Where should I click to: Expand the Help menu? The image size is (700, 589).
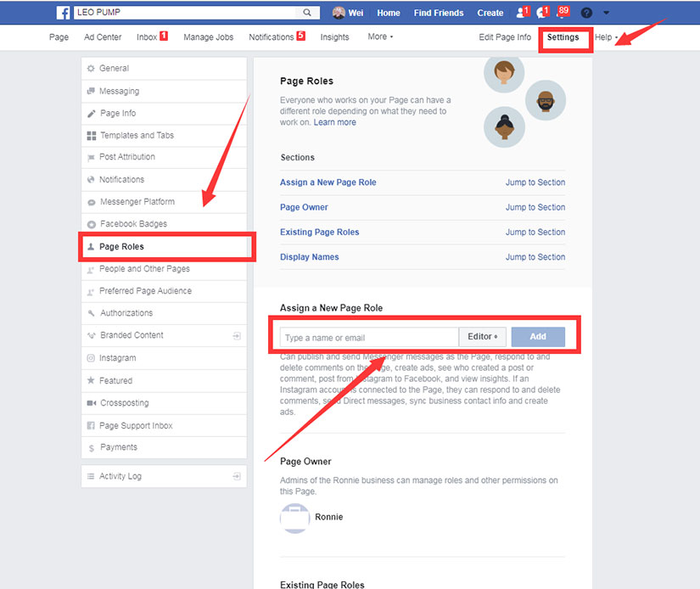(607, 37)
